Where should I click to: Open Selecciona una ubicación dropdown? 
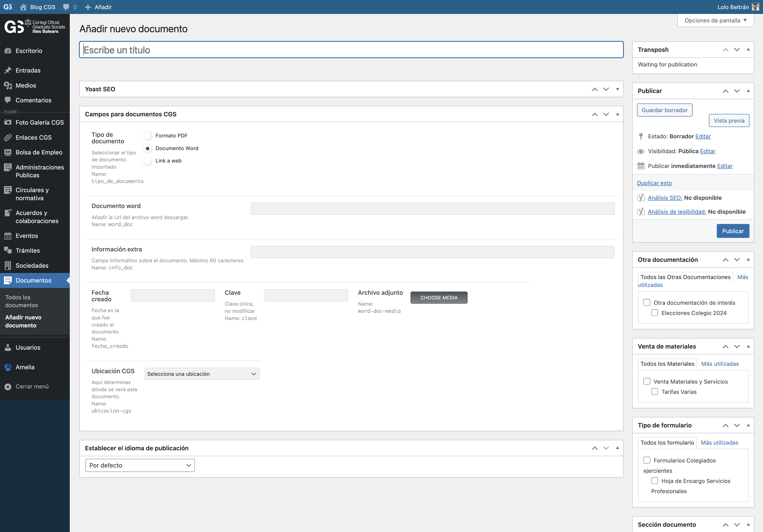[202, 374]
